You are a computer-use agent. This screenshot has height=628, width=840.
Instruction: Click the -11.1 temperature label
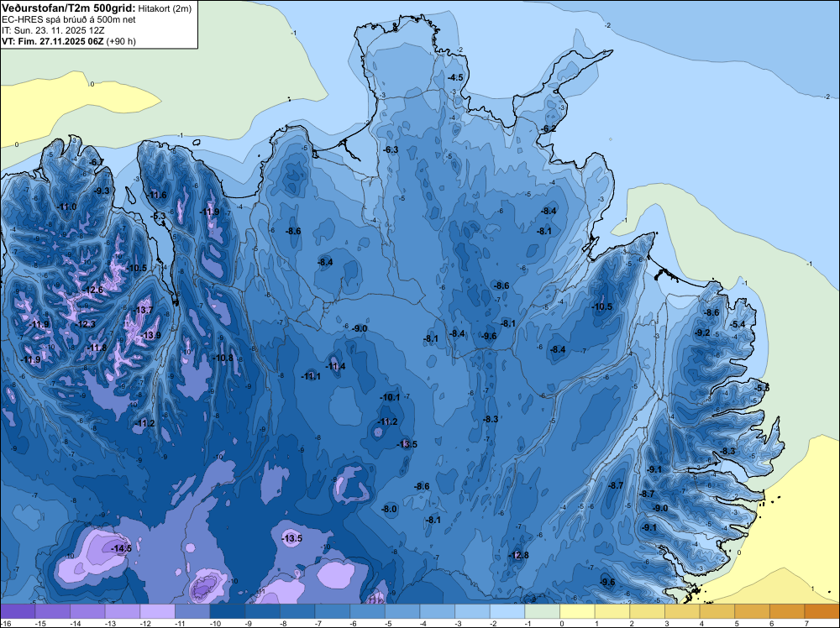coord(311,376)
